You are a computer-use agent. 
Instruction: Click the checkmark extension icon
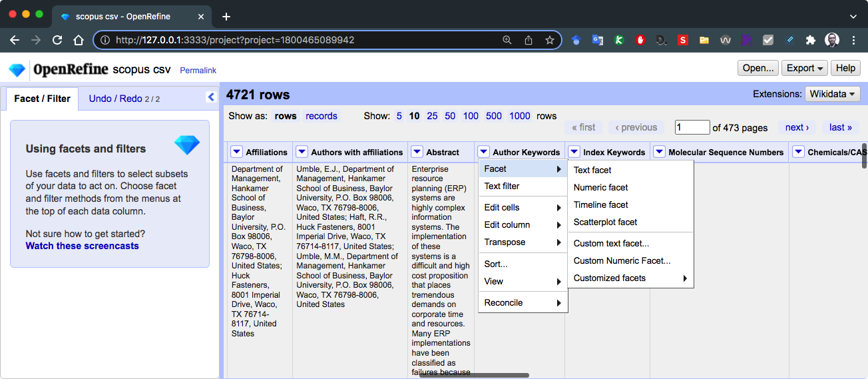pos(768,40)
